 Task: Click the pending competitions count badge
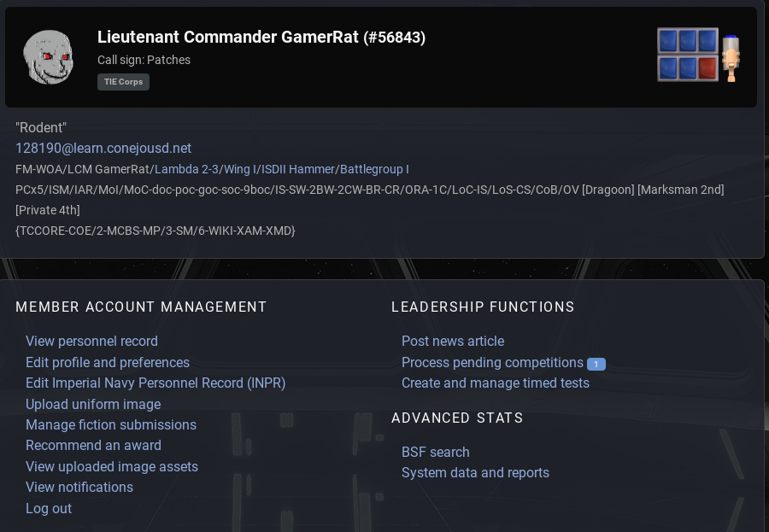596,364
